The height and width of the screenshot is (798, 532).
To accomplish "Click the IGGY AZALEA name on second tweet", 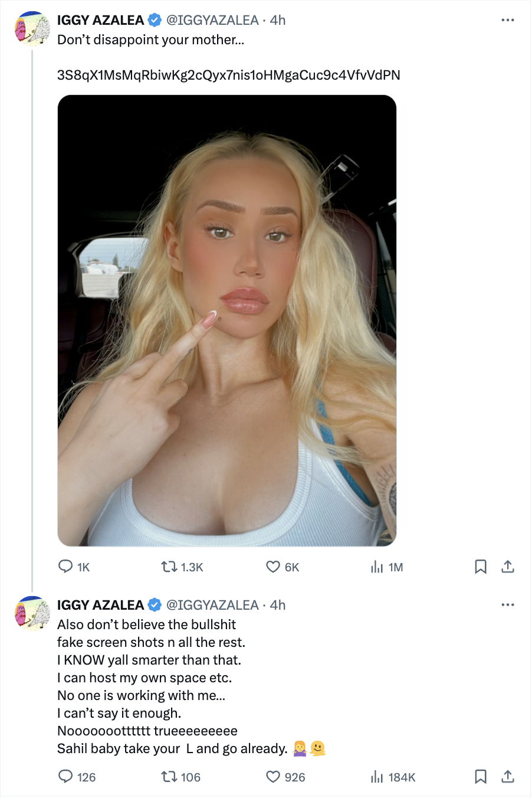I will point(100,605).
